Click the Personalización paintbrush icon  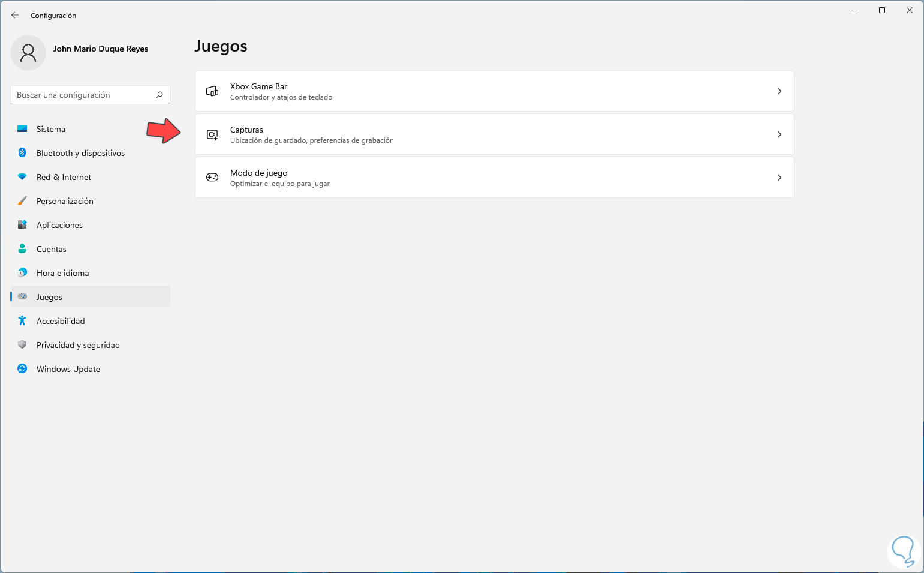point(22,201)
